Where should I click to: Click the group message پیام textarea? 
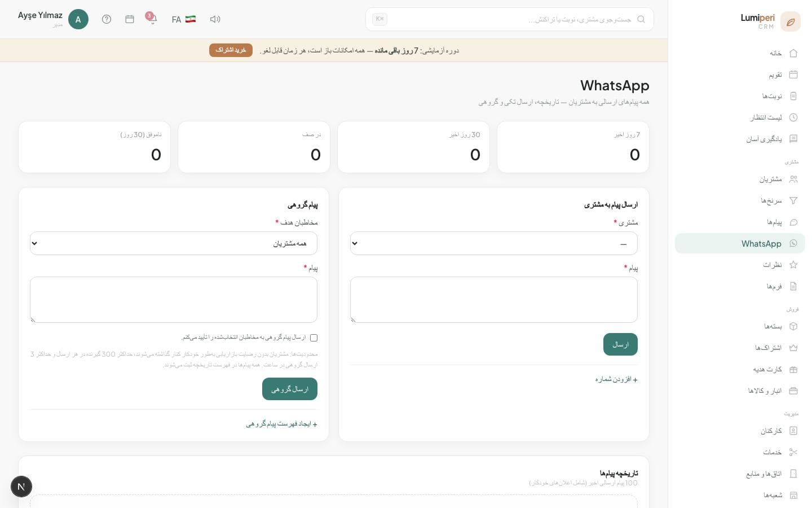point(174,300)
